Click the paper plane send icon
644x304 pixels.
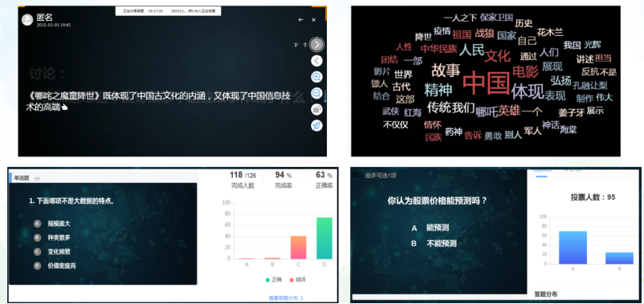tap(316, 126)
